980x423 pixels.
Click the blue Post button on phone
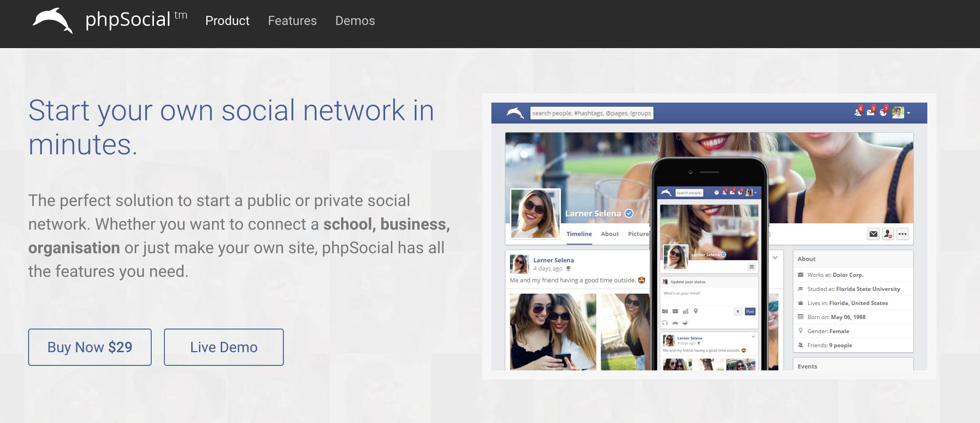point(750,311)
